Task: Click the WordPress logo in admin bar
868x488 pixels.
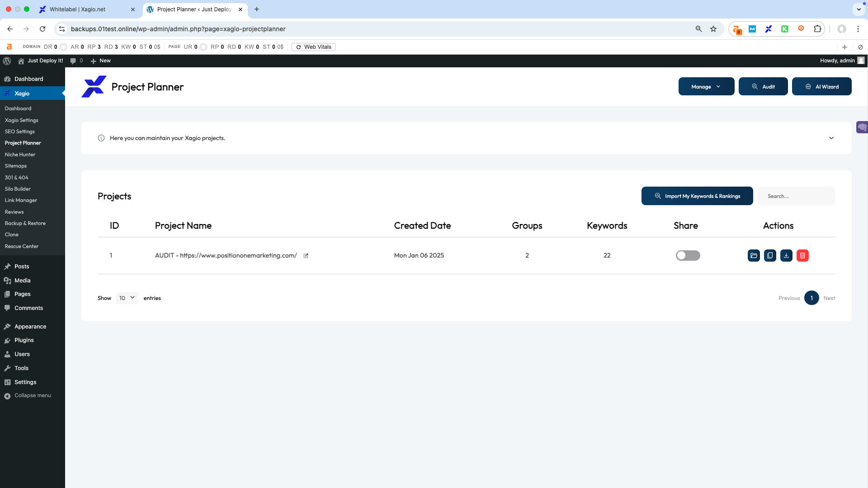Action: tap(7, 61)
